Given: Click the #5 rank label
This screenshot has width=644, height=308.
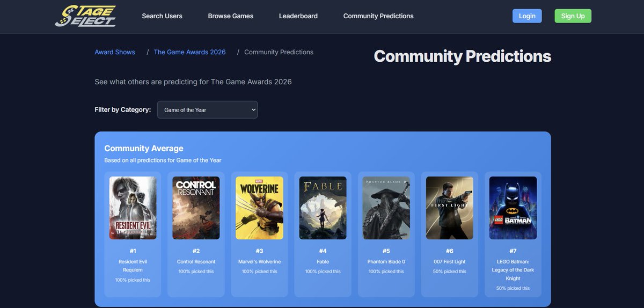Looking at the screenshot, I should click(386, 251).
